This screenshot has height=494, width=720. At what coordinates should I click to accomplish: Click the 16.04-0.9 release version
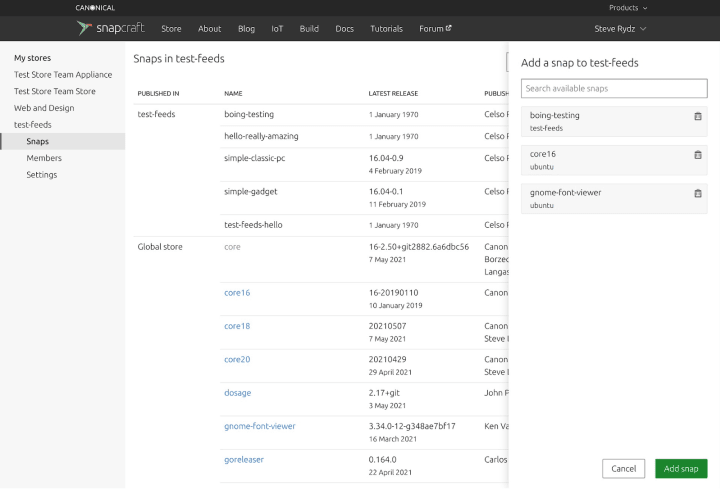[386, 158]
